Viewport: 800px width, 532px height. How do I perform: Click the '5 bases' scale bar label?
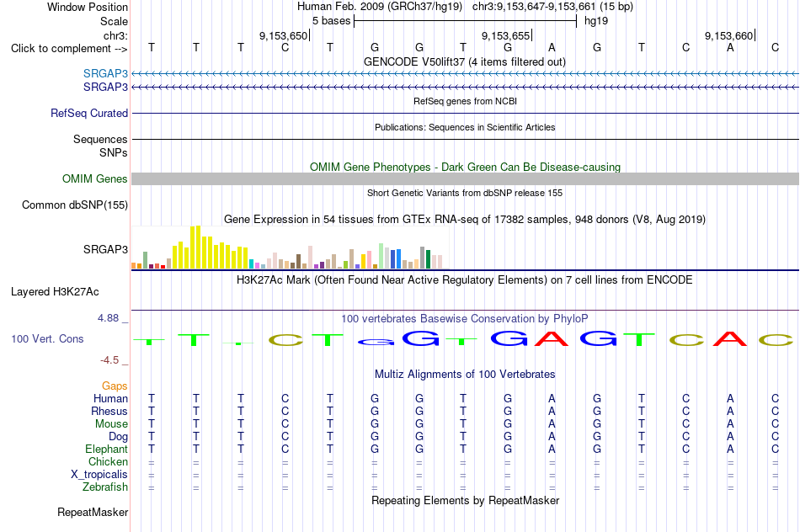tap(332, 21)
